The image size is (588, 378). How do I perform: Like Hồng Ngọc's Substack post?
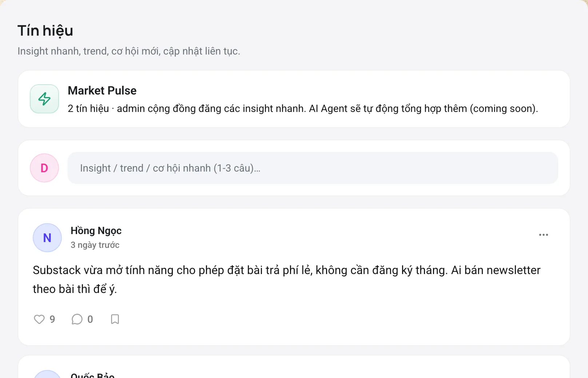coord(39,319)
